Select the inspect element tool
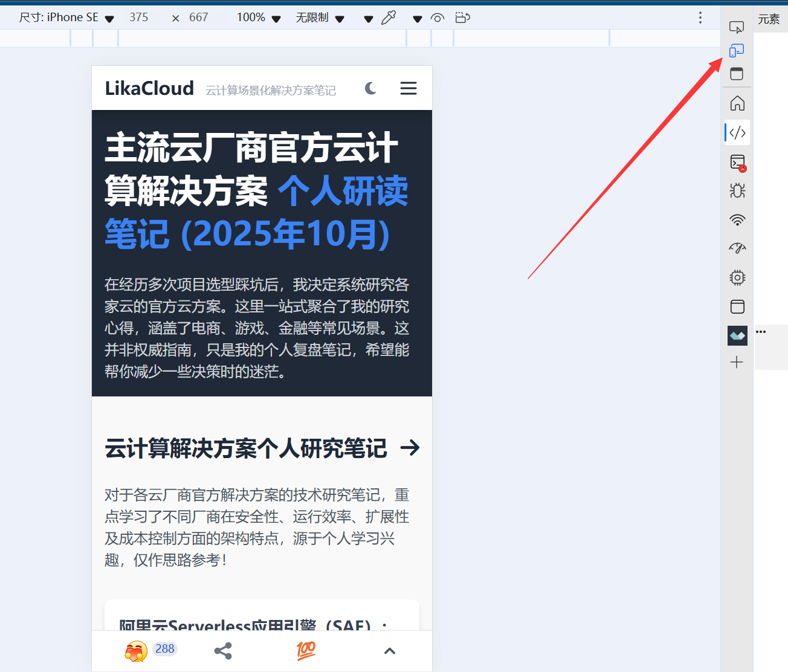The image size is (788, 672). coord(737,27)
